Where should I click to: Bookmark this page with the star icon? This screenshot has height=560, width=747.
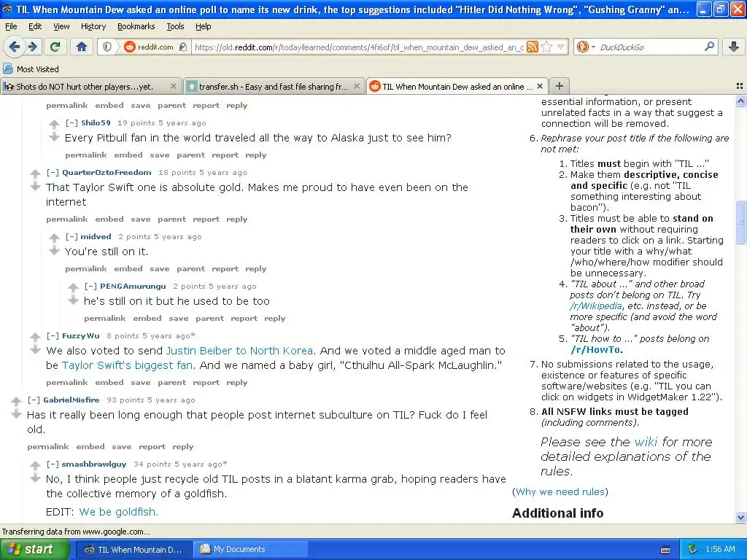[547, 47]
